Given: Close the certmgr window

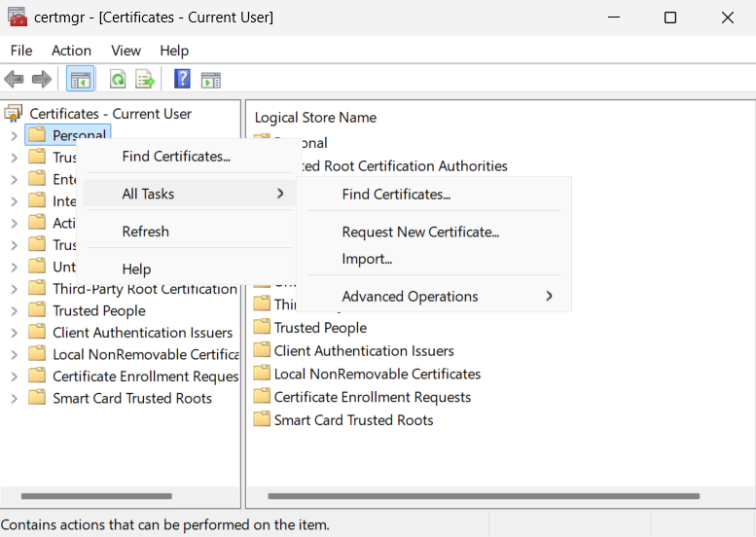Looking at the screenshot, I should (x=728, y=18).
